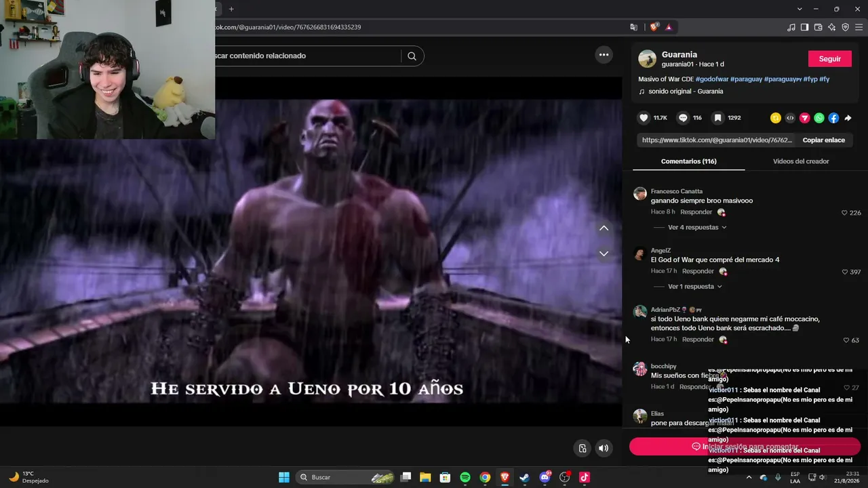The width and height of the screenshot is (868, 488).
Task: Open Brave Shields icon
Action: 654,27
